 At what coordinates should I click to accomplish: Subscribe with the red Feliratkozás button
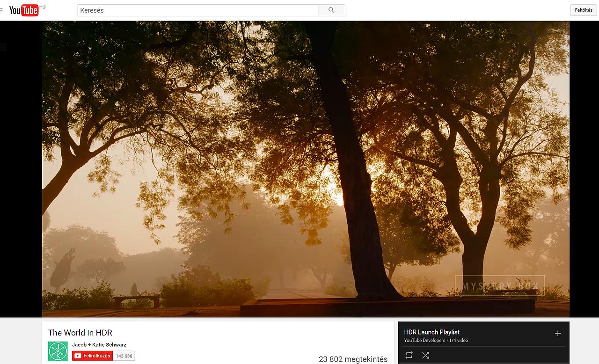[92, 356]
